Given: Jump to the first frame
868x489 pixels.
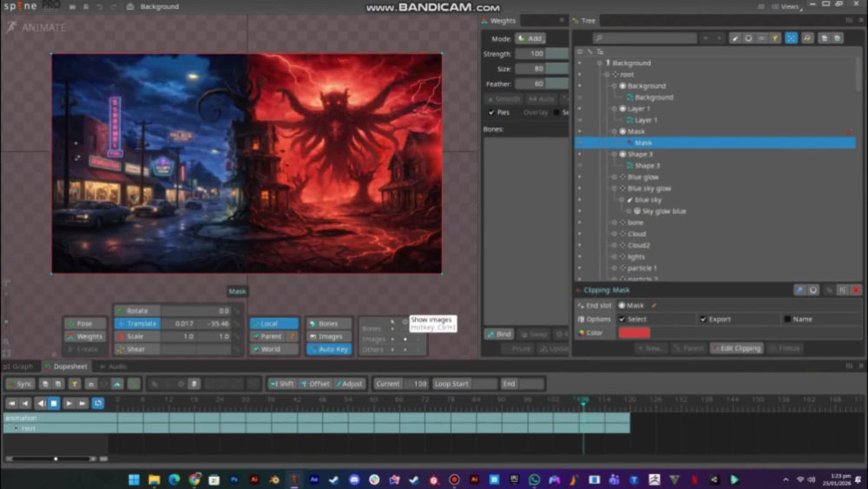Looking at the screenshot, I should tap(11, 403).
